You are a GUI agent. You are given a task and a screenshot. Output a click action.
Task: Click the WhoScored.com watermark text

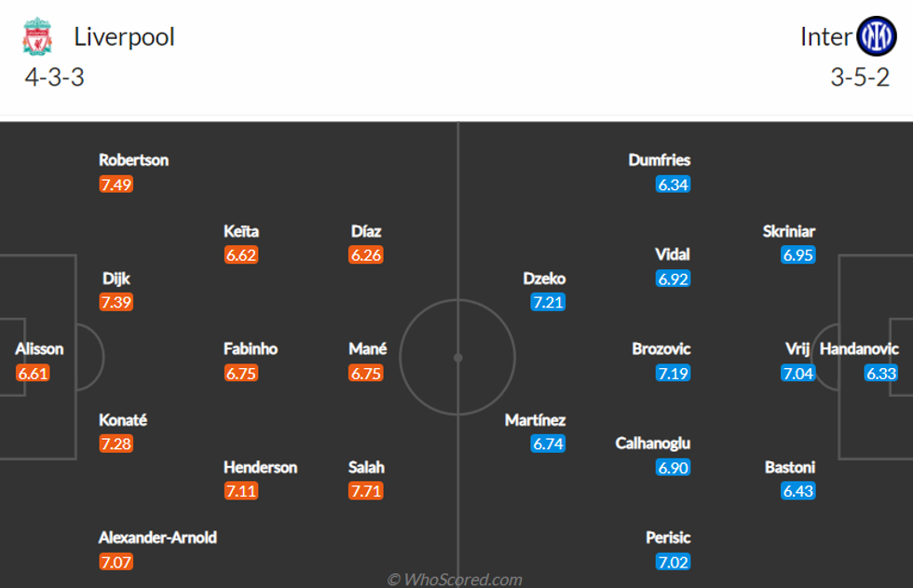click(x=455, y=580)
